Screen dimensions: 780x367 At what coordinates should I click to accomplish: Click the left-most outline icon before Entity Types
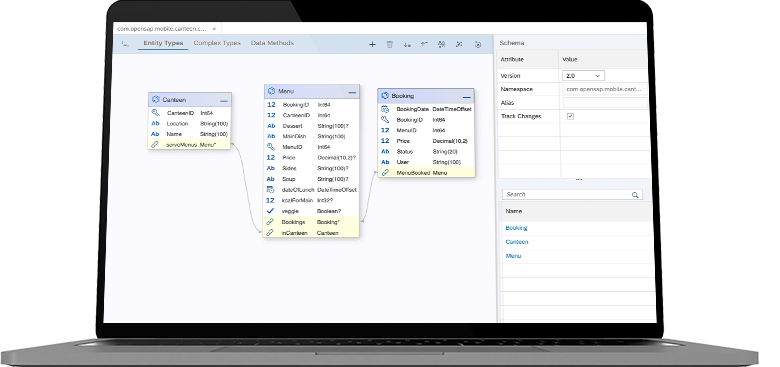pyautogui.click(x=125, y=44)
